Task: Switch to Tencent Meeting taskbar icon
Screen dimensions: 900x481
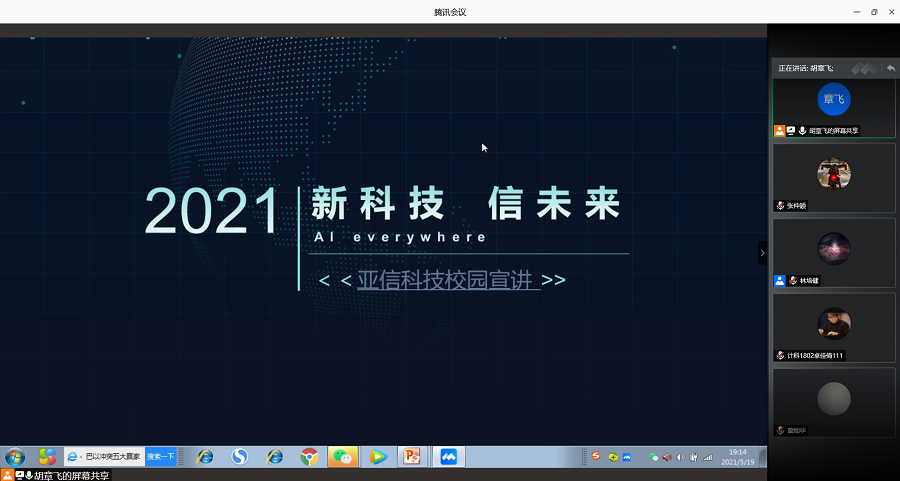Action: click(x=448, y=456)
